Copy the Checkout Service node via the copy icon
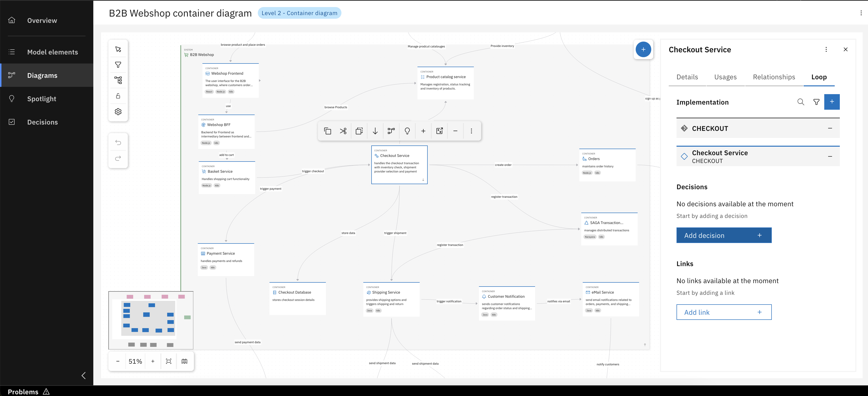868x396 pixels. coord(327,131)
